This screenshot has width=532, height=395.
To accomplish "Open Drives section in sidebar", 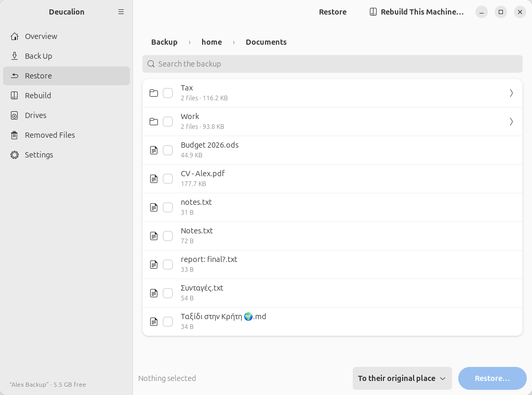I will [x=66, y=115].
